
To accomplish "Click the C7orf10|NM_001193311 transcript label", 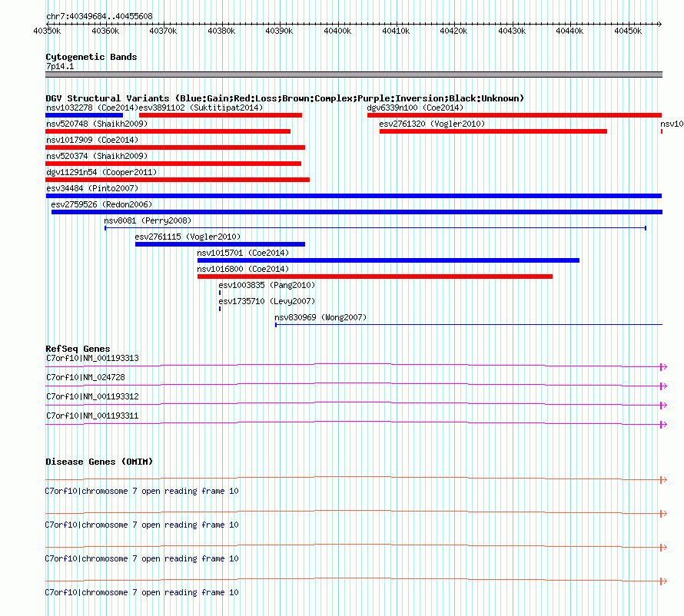I will (x=92, y=416).
